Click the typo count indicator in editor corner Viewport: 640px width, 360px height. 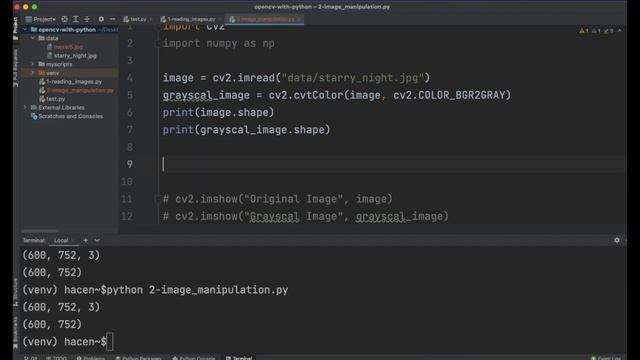(x=609, y=31)
